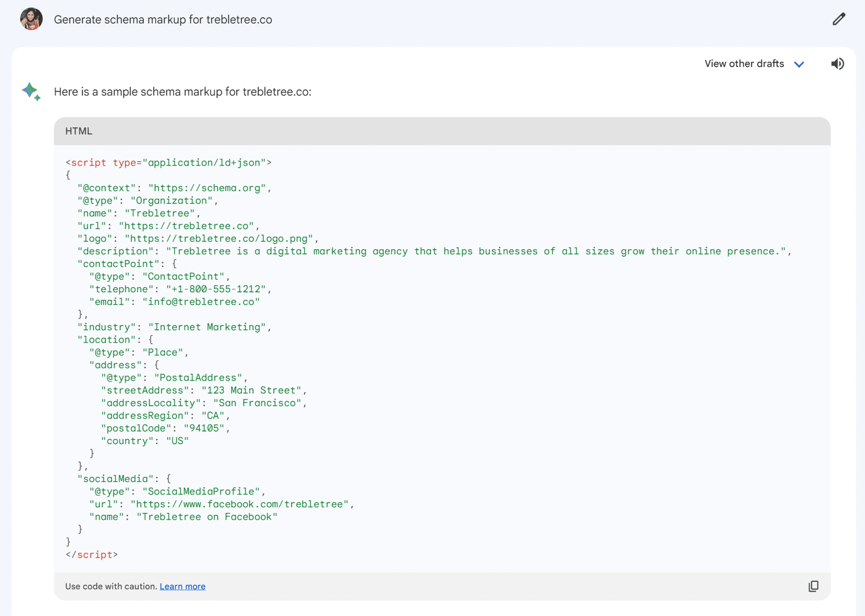
Task: Click the "@type": "PostalAddress" line
Action: pyautogui.click(x=174, y=377)
